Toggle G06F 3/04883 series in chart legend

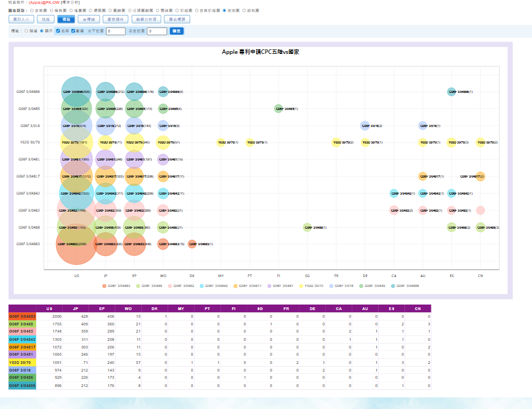[x=117, y=286]
